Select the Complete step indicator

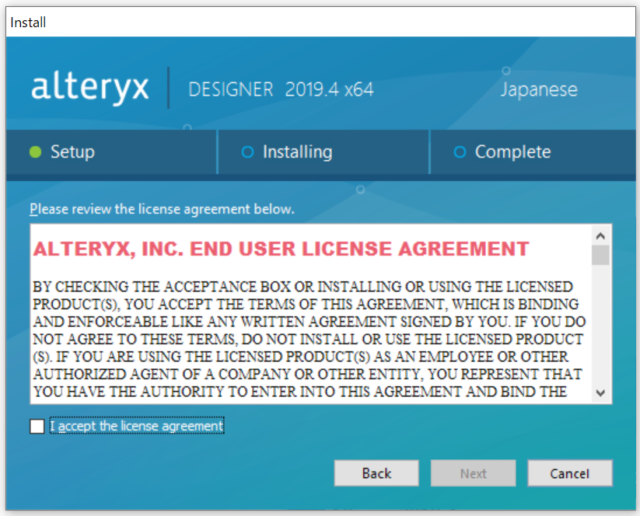[533, 152]
